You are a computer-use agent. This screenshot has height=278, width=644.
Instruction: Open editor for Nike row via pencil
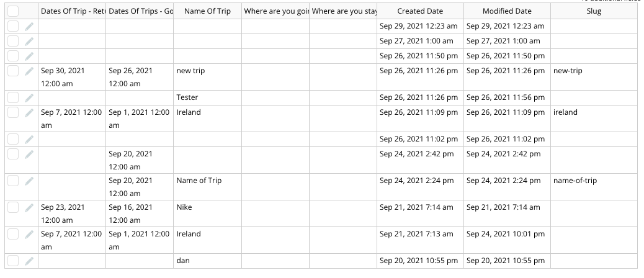(29, 208)
